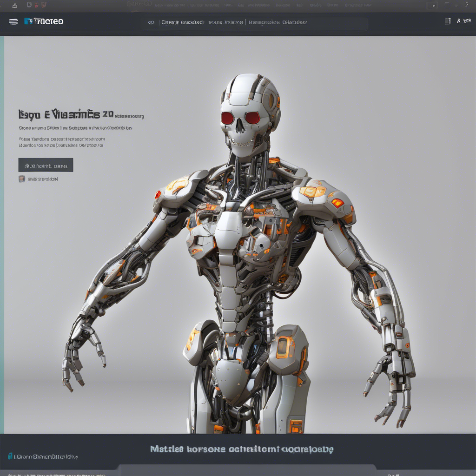Click the boat-shaped icon in the top strip

[14, 6]
